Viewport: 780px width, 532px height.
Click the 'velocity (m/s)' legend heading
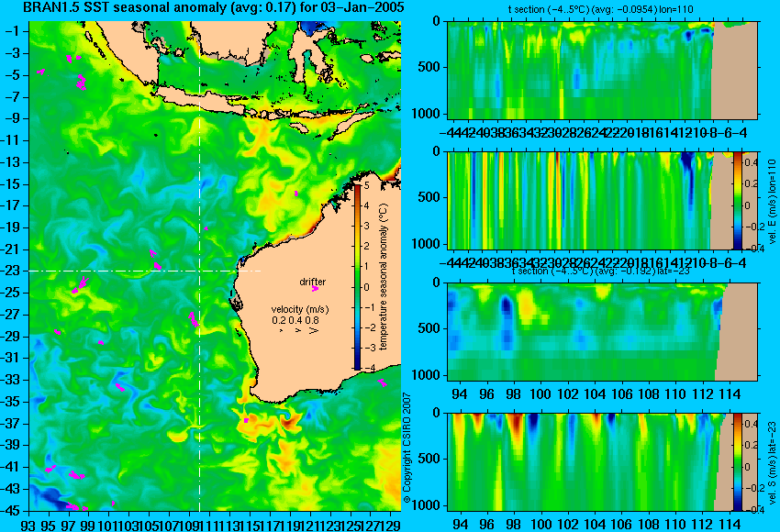point(300,309)
